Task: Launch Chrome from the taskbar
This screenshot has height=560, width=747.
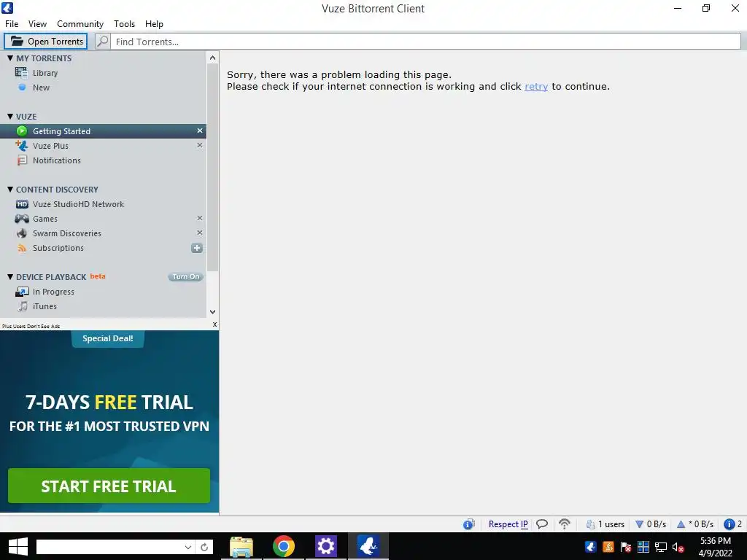Action: (x=284, y=546)
